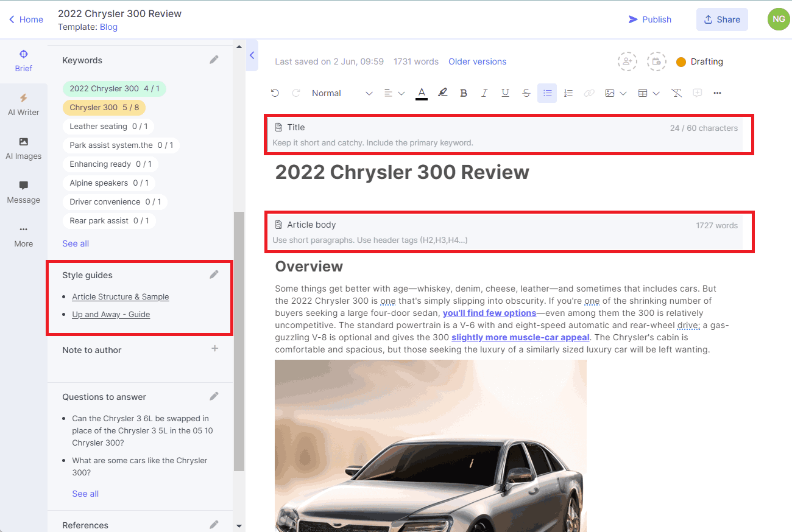Click the Undo icon
Viewport: 792px width, 532px height.
(x=275, y=93)
